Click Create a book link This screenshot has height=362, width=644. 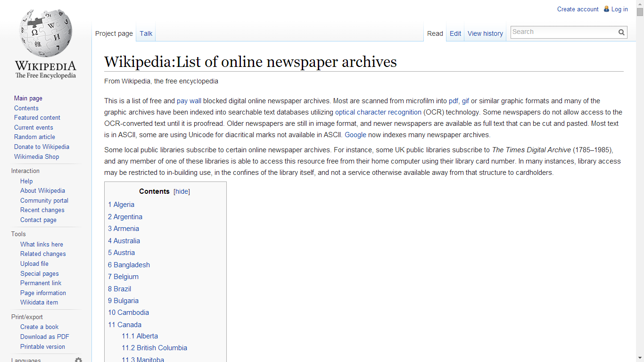39,327
